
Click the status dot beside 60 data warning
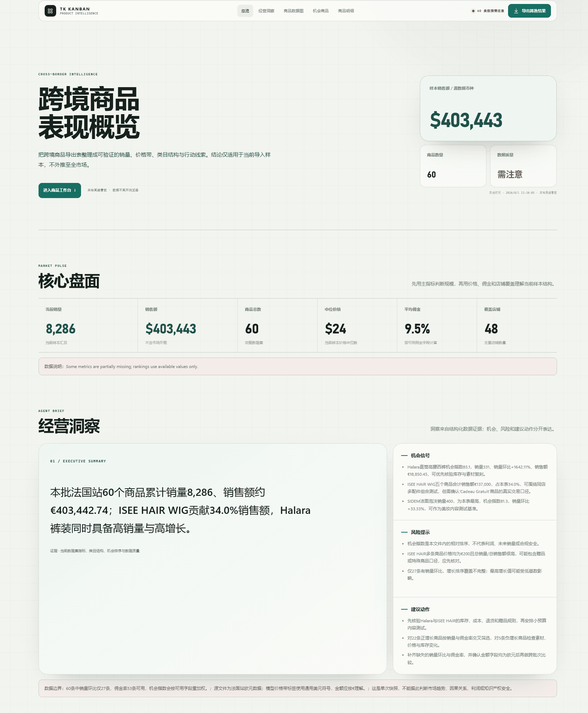click(473, 11)
